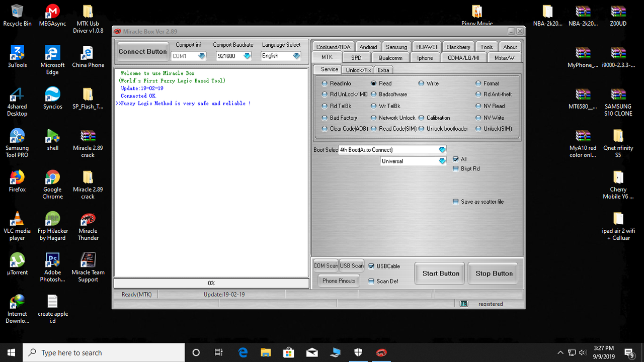Select the Format radio option
This screenshot has height=362, width=644.
pyautogui.click(x=488, y=83)
